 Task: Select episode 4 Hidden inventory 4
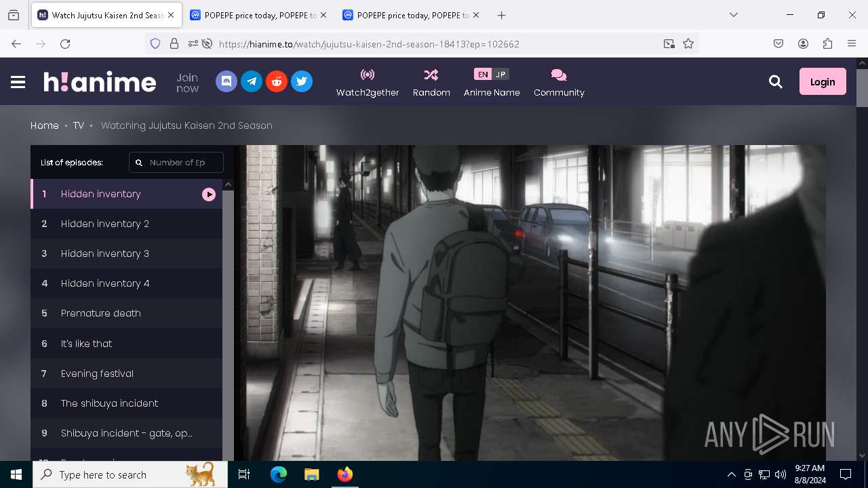[x=126, y=283]
